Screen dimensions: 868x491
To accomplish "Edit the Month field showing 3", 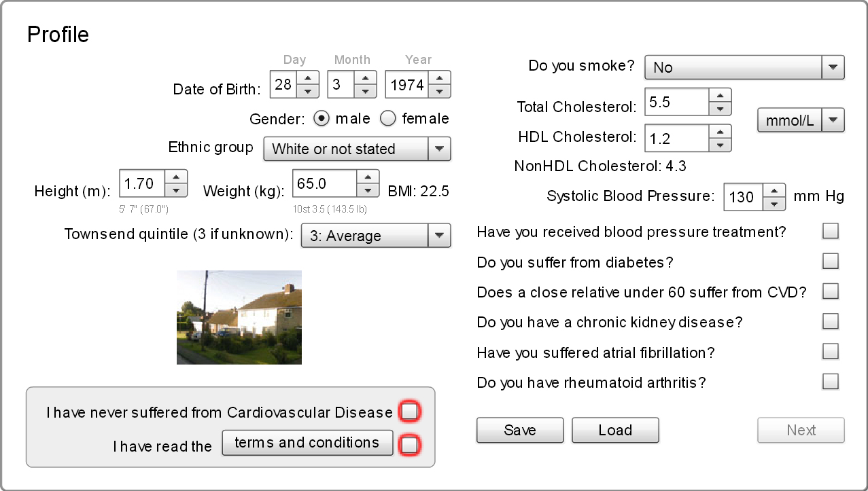I will pos(341,84).
